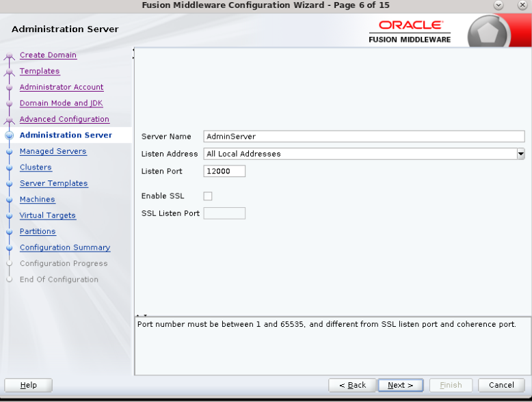Click the Advanced Configuration step marker icon
The width and height of the screenshot is (532, 402).
click(x=9, y=120)
